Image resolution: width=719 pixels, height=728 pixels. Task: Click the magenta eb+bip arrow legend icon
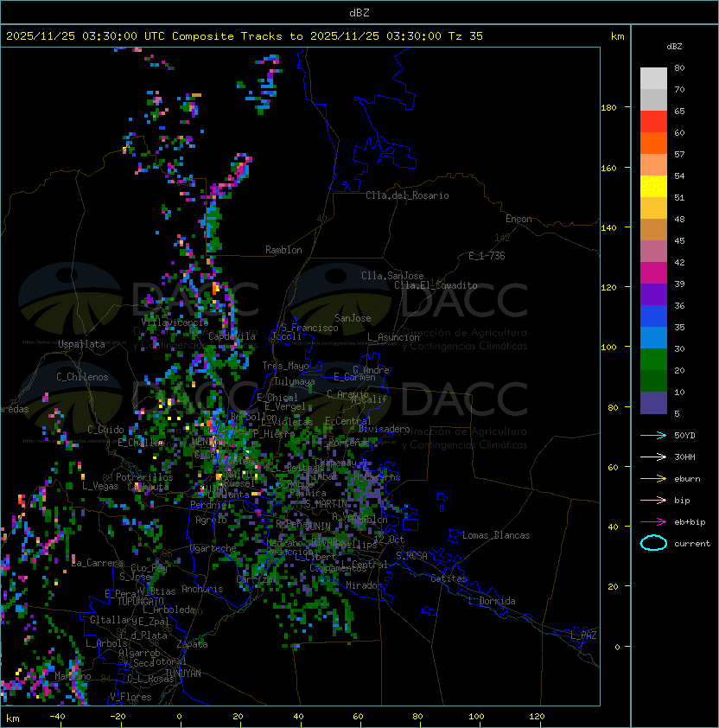[653, 522]
